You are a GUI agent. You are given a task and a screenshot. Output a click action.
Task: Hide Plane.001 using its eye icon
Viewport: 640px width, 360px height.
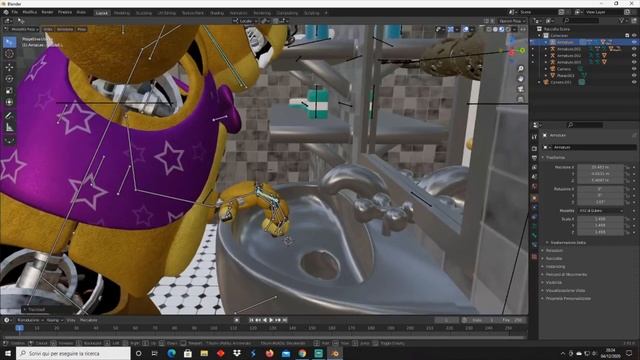tap(634, 75)
